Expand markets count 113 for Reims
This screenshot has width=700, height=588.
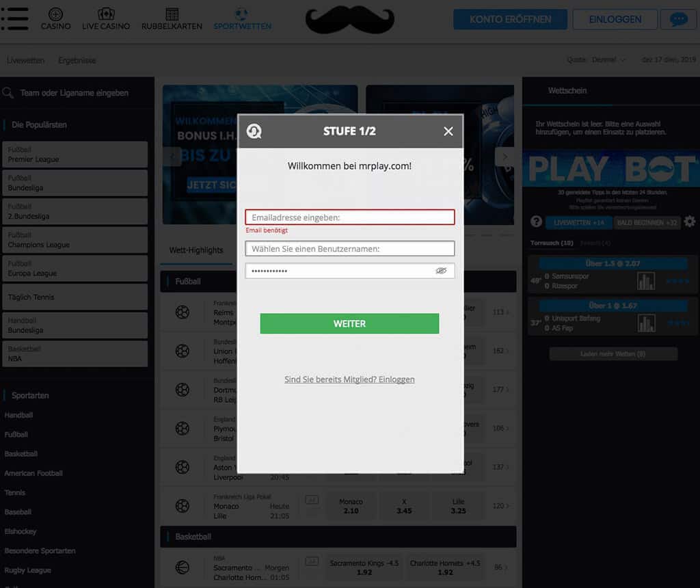(500, 312)
